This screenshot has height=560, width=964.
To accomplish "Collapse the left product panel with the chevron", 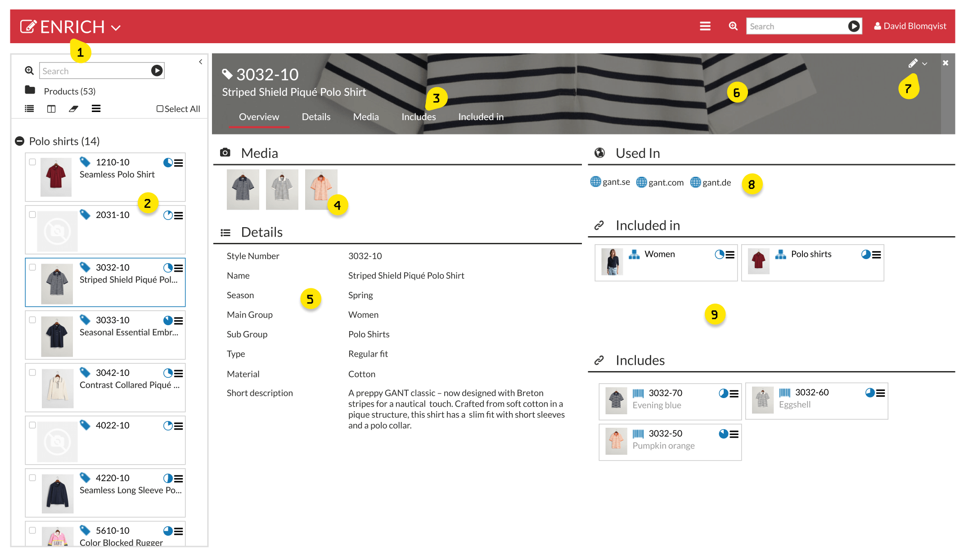I will click(x=201, y=62).
